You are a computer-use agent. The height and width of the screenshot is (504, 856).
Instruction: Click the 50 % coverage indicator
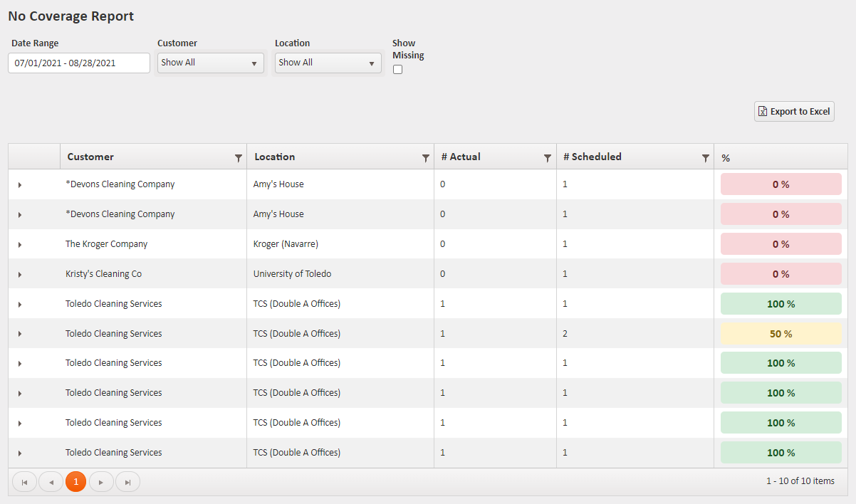781,334
